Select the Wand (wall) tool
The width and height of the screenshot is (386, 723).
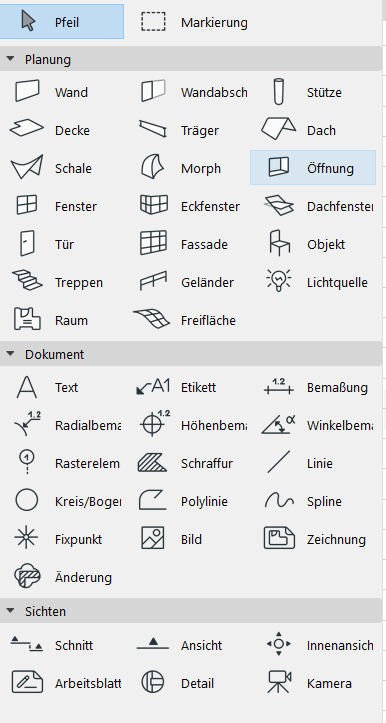click(x=62, y=92)
